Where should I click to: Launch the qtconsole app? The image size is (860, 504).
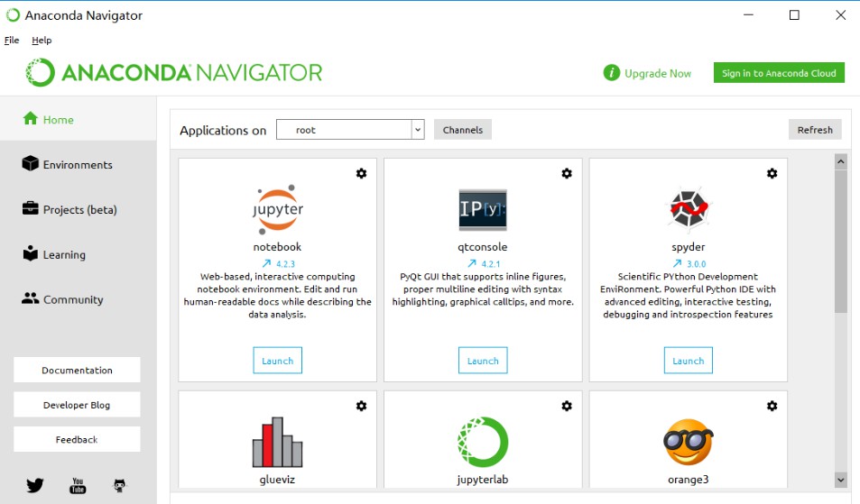[483, 361]
